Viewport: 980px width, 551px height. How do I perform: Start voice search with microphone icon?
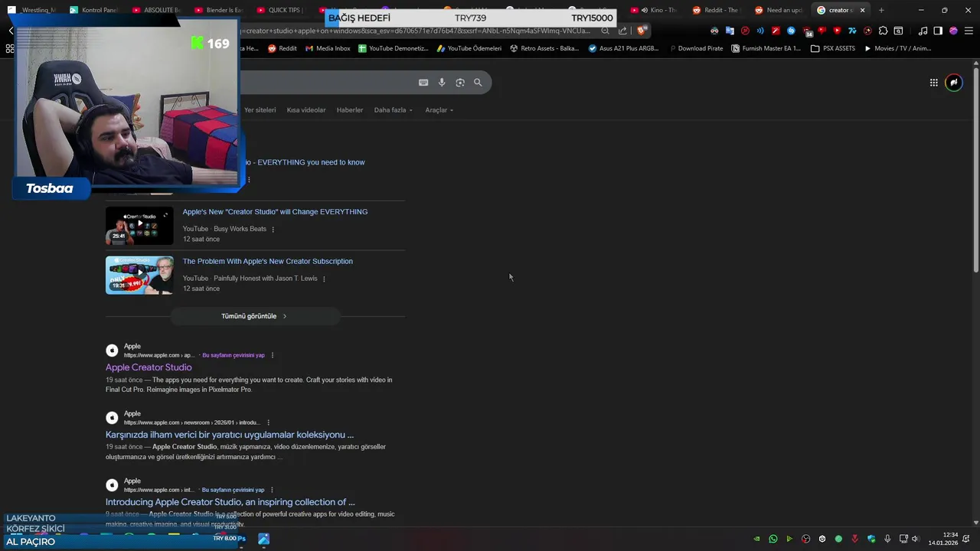442,83
